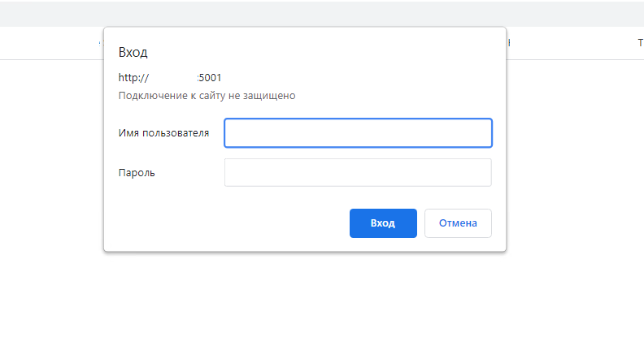Viewport: 644px width, 350px height.
Task: Dismiss dialog with Отмена button
Action: [458, 223]
